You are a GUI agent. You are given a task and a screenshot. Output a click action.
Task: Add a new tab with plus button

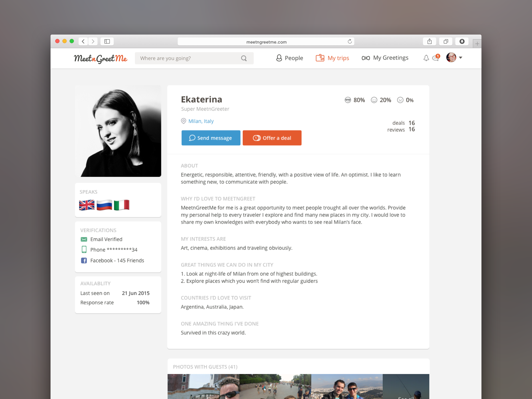477,44
